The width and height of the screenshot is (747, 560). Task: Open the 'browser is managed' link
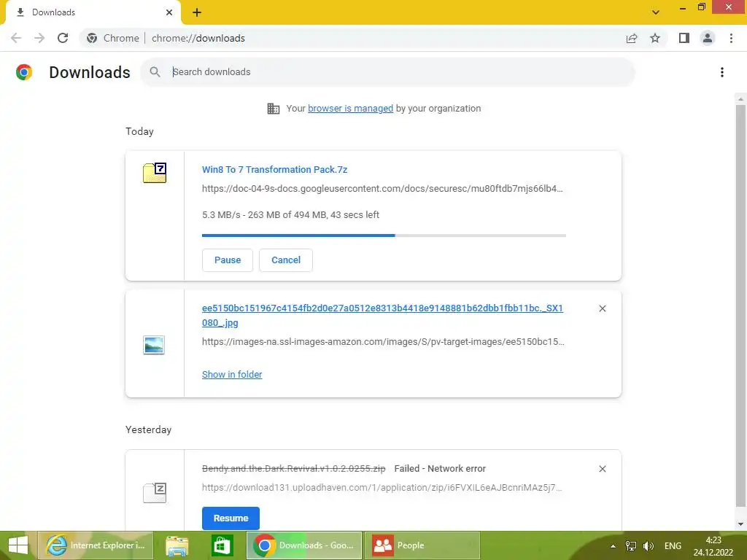coord(351,109)
